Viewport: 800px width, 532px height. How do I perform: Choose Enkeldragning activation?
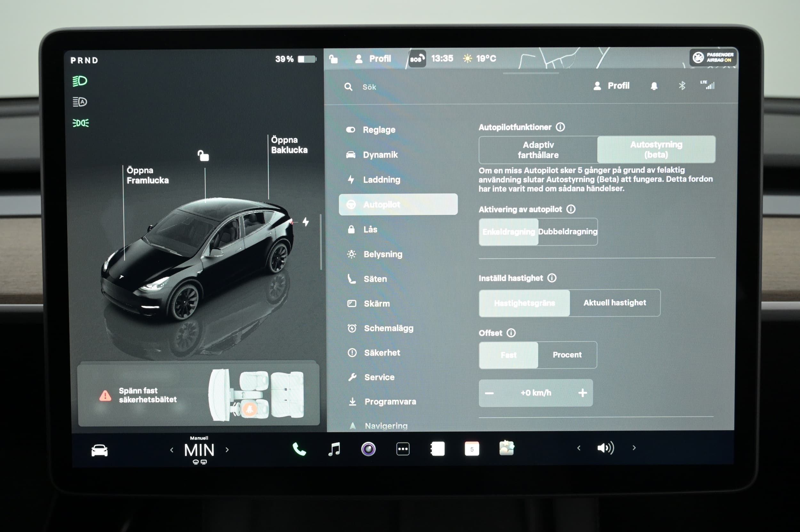click(508, 232)
